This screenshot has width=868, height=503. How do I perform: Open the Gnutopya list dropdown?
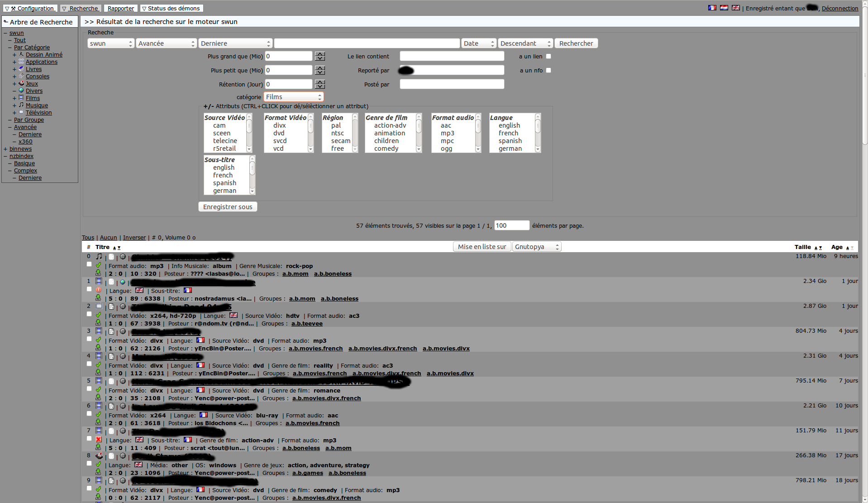coord(536,246)
